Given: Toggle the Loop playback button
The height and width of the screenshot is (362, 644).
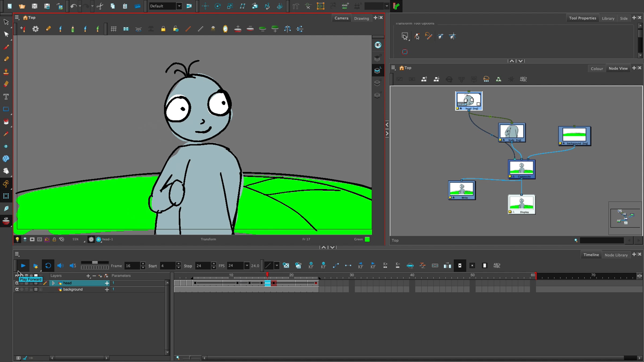Looking at the screenshot, I should click(48, 265).
